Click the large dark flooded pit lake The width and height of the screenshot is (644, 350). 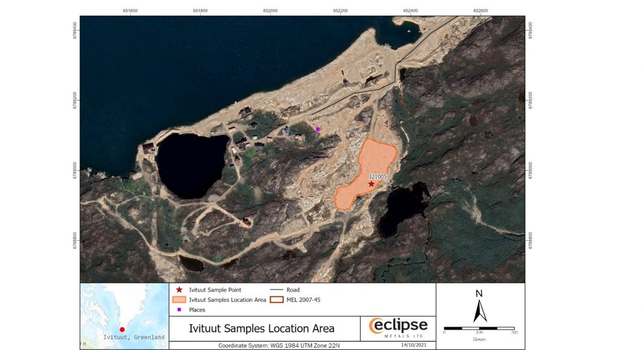[x=191, y=165]
